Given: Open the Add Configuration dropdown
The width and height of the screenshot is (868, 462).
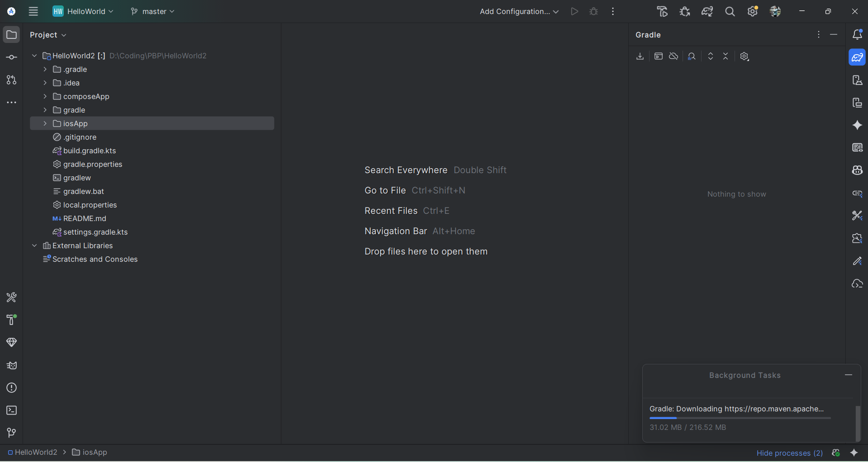Looking at the screenshot, I should coord(519,12).
